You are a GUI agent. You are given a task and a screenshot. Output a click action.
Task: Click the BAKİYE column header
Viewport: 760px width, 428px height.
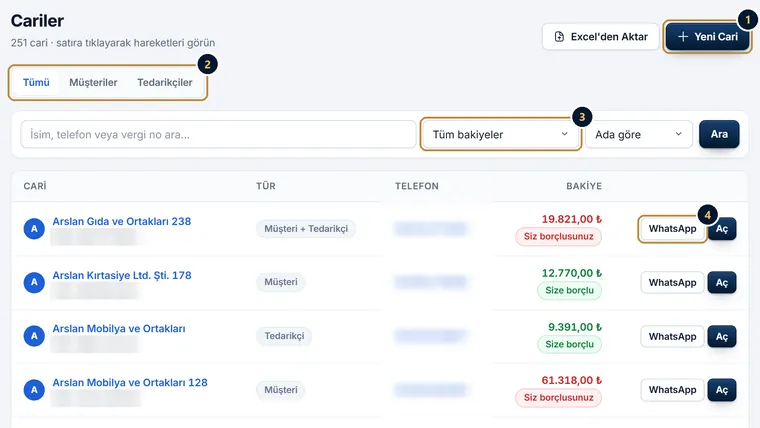[x=584, y=186]
